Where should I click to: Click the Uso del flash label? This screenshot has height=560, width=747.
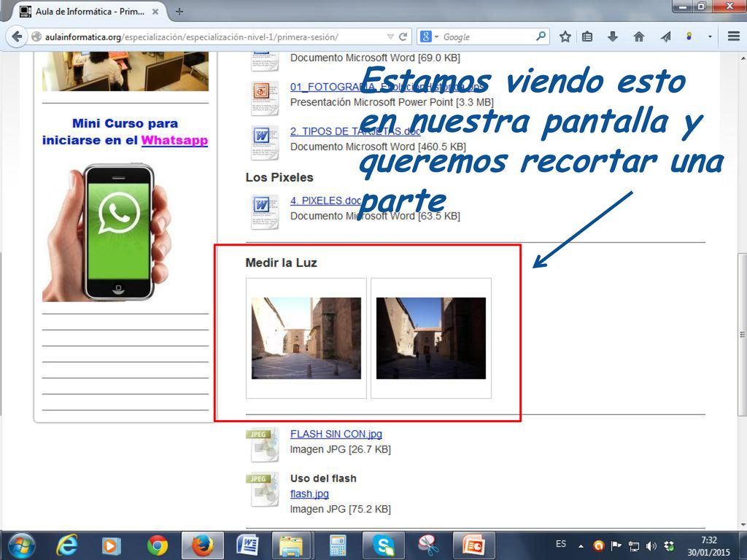tap(323, 478)
